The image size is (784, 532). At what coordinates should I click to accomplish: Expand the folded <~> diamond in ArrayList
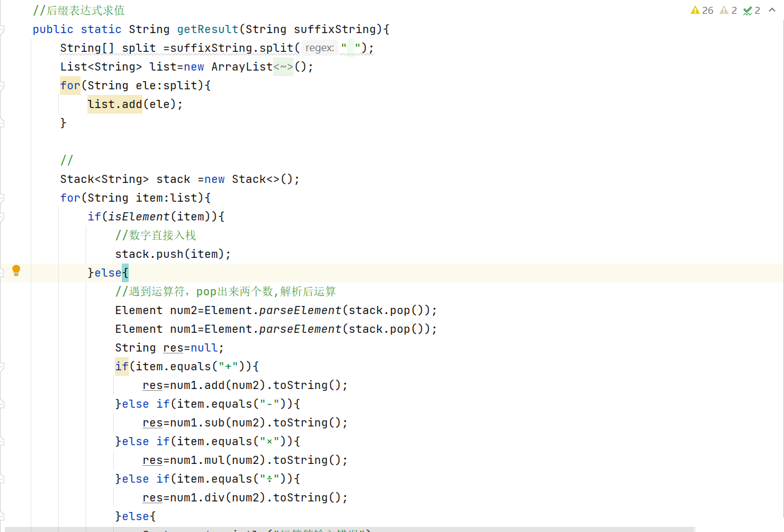[283, 67]
